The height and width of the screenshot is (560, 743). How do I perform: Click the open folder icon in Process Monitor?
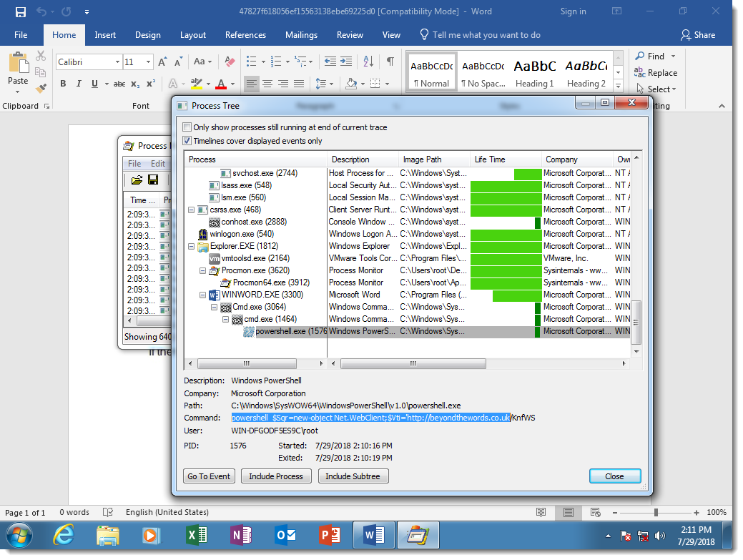[137, 180]
